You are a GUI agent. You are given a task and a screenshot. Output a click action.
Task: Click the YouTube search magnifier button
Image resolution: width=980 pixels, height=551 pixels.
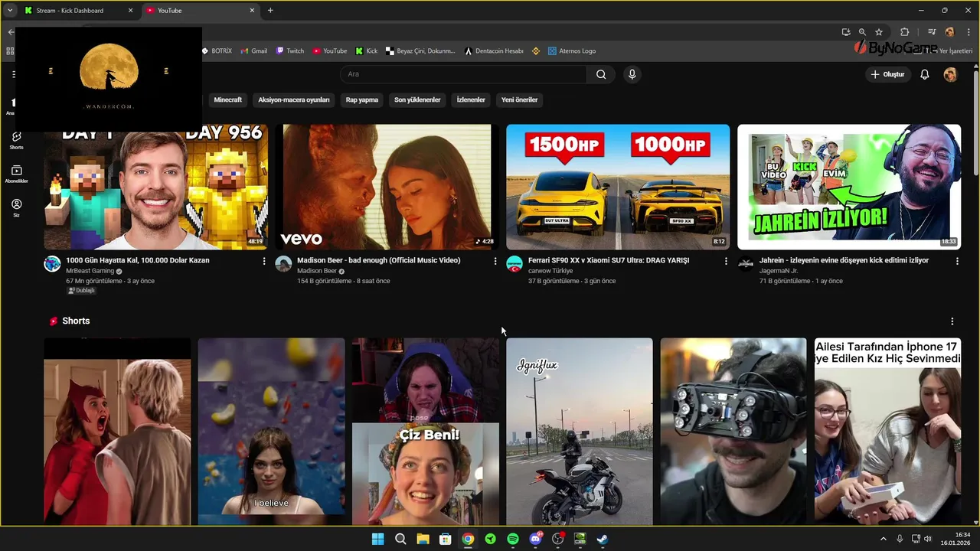(x=601, y=74)
